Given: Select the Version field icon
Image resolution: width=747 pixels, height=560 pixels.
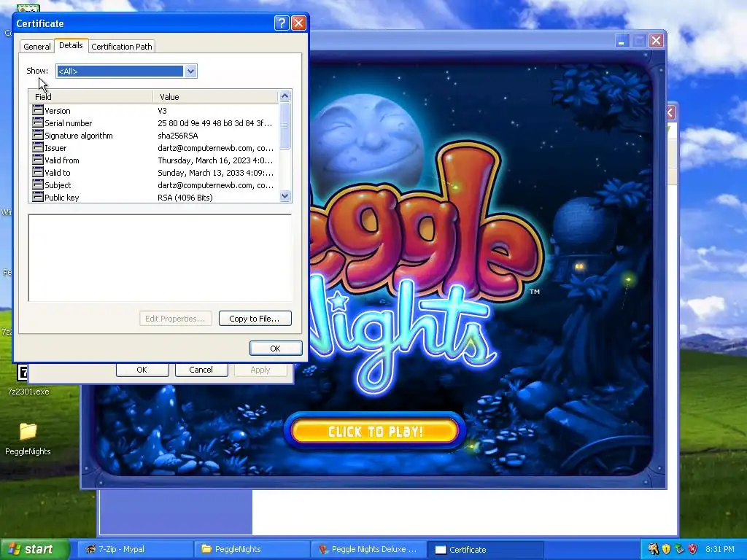Looking at the screenshot, I should pos(38,110).
